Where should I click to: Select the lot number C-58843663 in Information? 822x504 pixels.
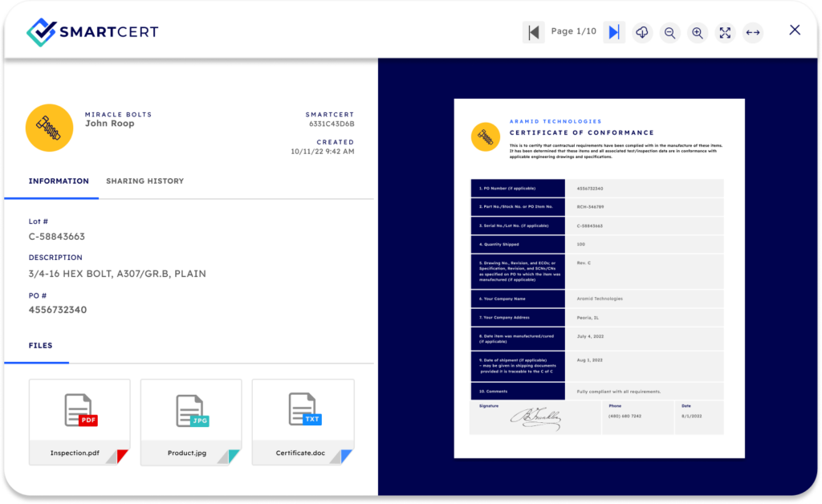(57, 237)
